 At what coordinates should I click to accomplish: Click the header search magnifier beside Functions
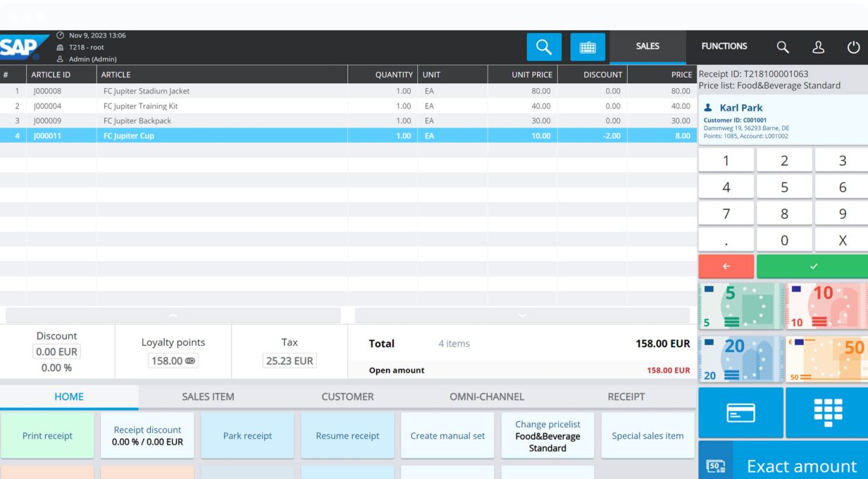coord(783,47)
